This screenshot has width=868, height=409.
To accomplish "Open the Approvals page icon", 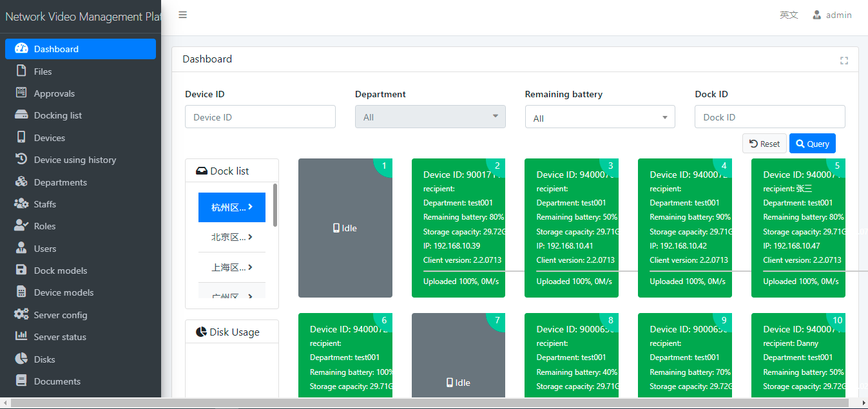I will pos(21,93).
